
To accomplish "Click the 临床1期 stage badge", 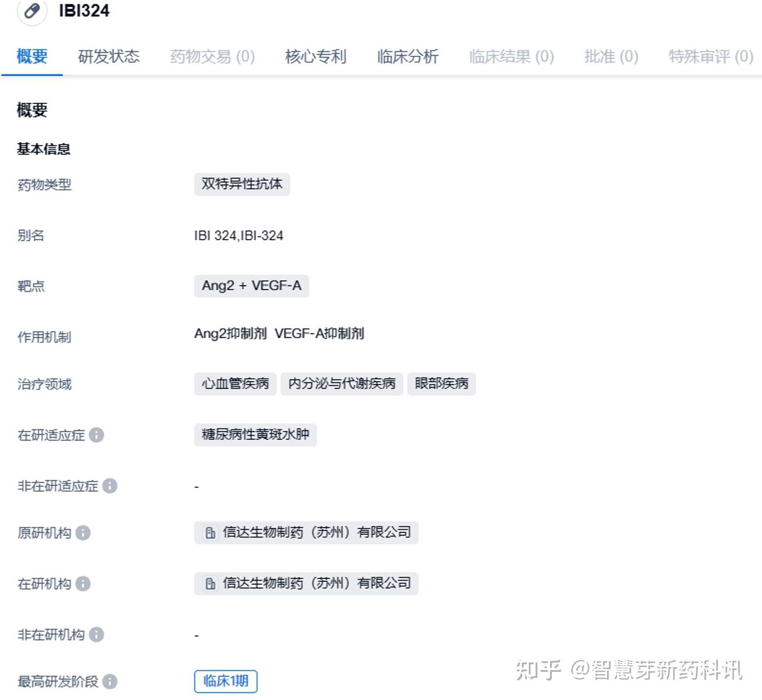I will point(225,681).
